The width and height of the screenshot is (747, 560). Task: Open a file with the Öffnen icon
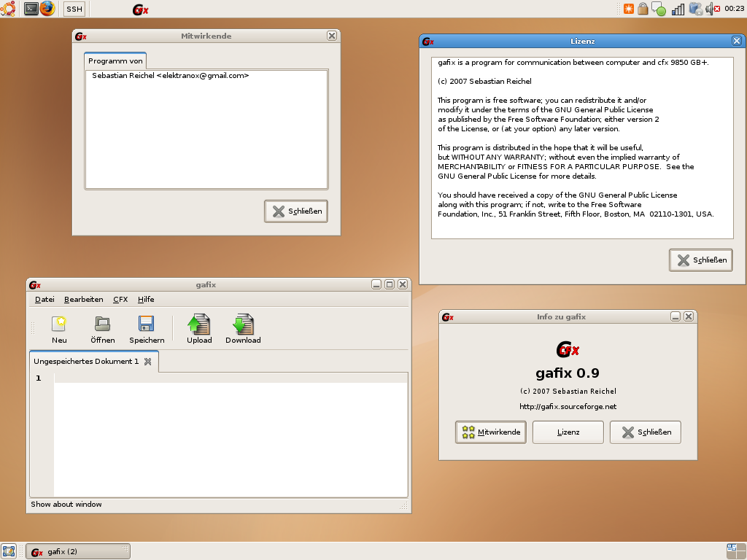pyautogui.click(x=102, y=324)
